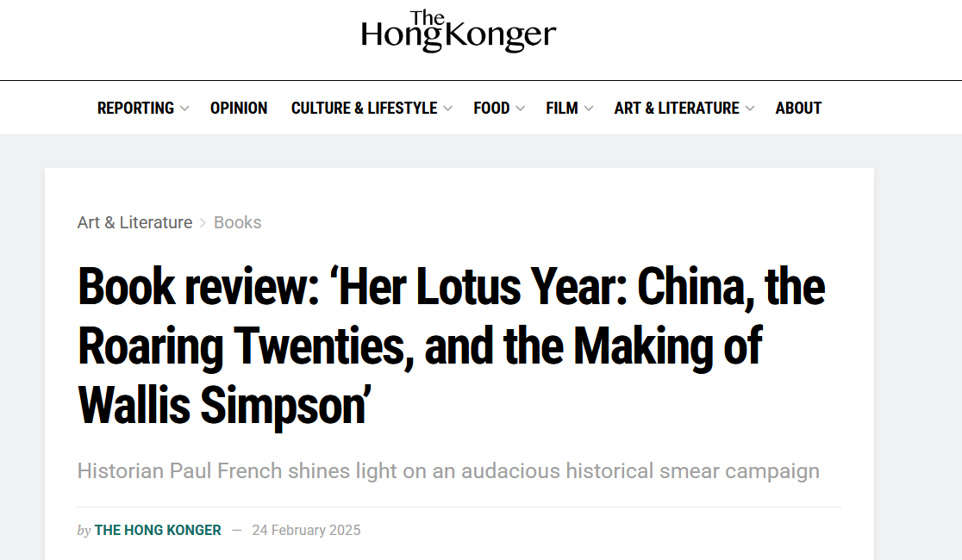This screenshot has width=962, height=560.
Task: Click the subtitle about Historian Paul French
Action: pyautogui.click(x=448, y=471)
